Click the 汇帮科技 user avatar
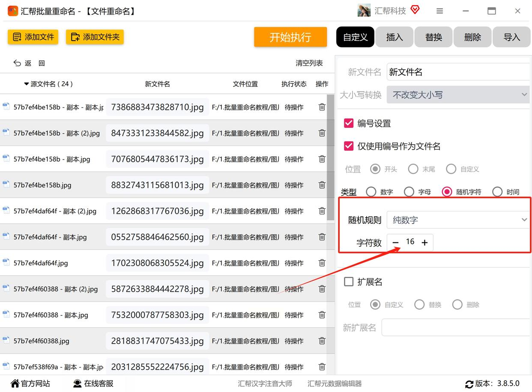The height and width of the screenshot is (392, 532). pos(364,11)
